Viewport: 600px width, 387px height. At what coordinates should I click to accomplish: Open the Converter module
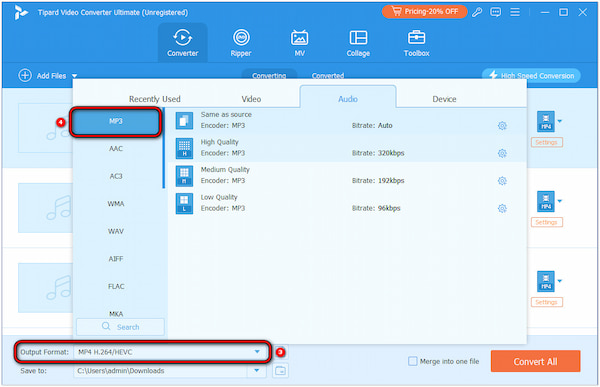(183, 42)
